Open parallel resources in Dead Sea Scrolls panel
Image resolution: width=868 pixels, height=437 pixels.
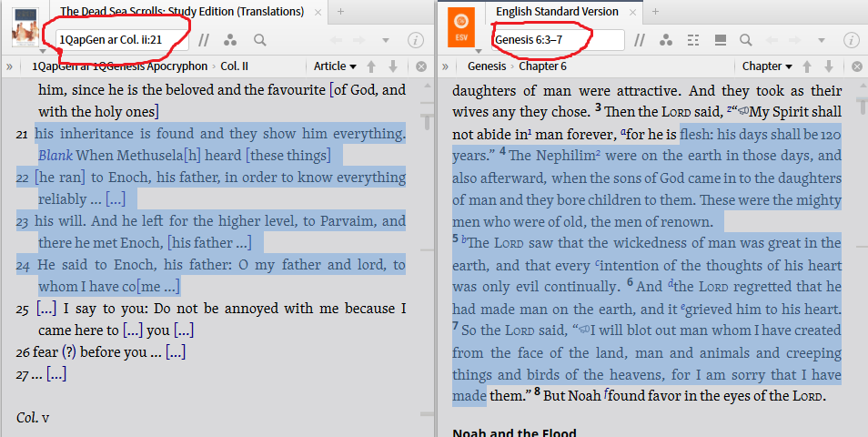point(204,40)
